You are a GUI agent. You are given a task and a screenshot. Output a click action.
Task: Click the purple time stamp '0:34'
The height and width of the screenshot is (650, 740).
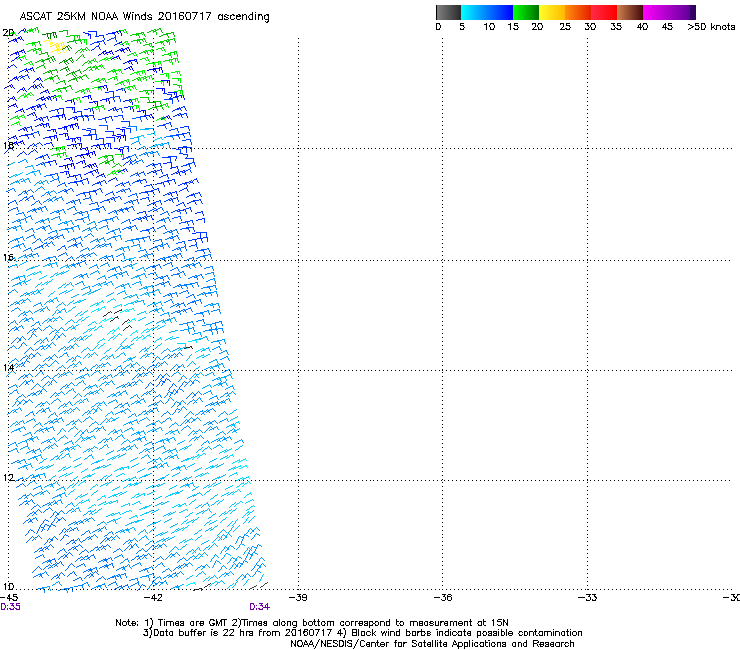pos(260,607)
